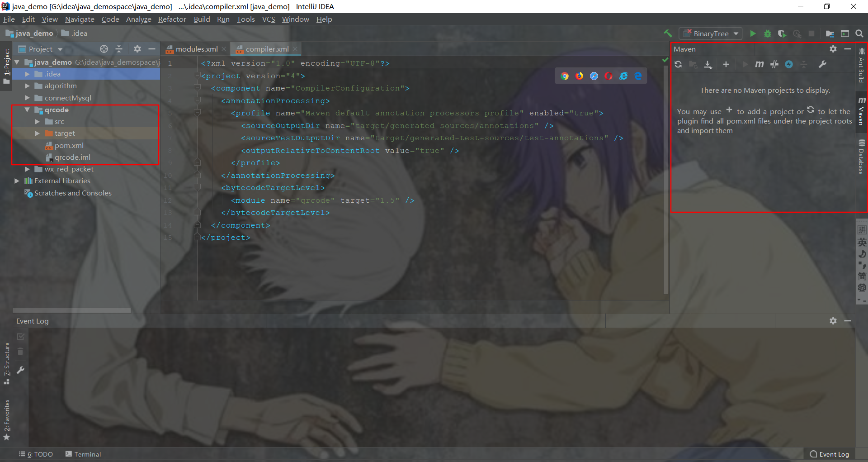Open Search Everywhere magnifier icon
Viewport: 868px width, 462px height.
click(859, 33)
